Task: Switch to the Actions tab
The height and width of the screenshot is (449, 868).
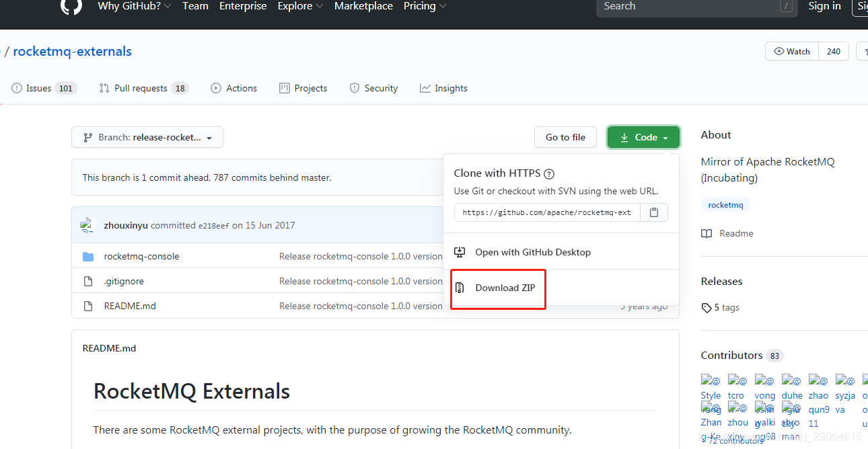Action: point(233,88)
